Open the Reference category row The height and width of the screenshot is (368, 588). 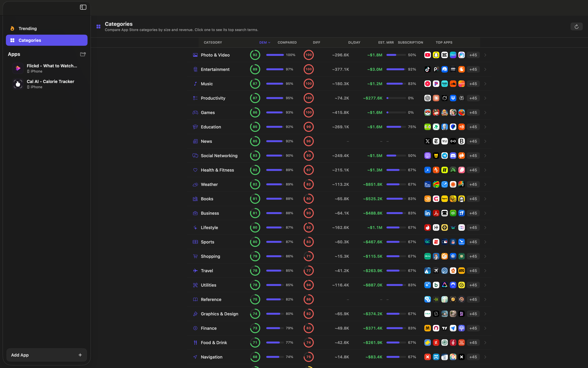(x=339, y=299)
